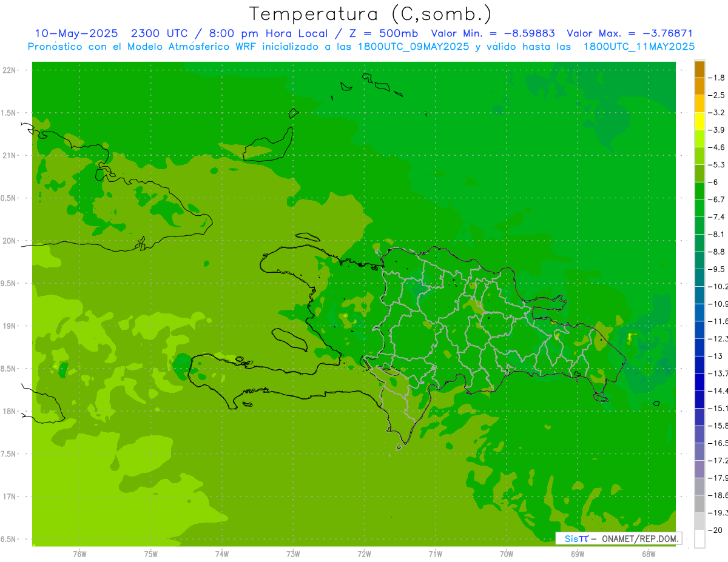Click the '22N' latitude label
The height and width of the screenshot is (562, 728).
click(x=10, y=70)
